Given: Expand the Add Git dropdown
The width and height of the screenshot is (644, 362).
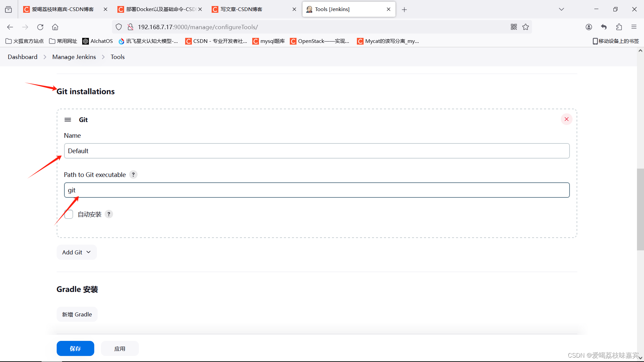Looking at the screenshot, I should pos(76,252).
